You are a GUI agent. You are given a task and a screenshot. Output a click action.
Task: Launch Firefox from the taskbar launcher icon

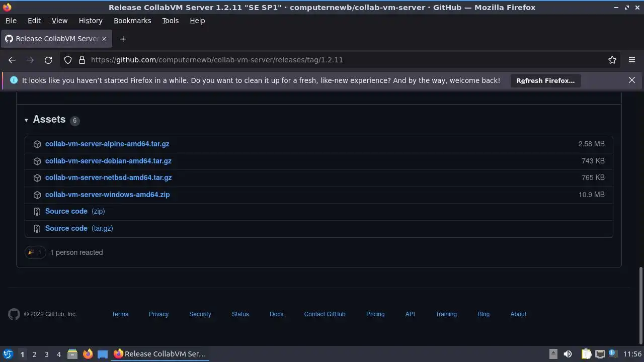tap(88, 354)
